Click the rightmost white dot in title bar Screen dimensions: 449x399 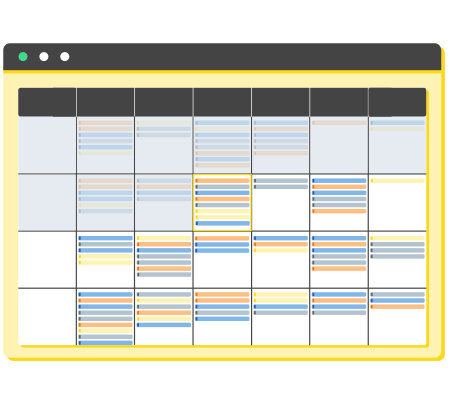point(65,57)
